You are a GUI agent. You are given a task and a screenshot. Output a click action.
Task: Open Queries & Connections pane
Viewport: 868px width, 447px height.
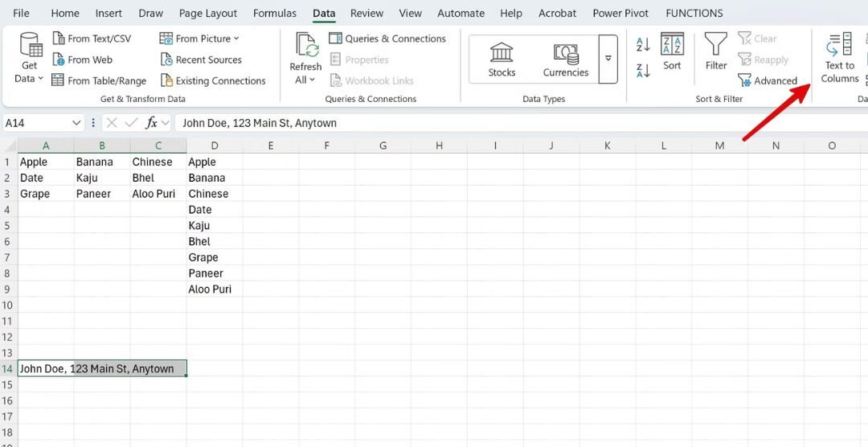(x=387, y=39)
